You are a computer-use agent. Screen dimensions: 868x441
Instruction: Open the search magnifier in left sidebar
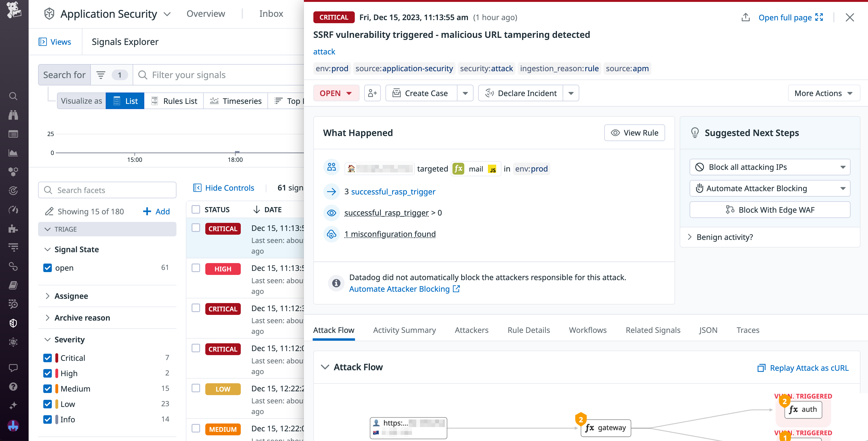(13, 97)
